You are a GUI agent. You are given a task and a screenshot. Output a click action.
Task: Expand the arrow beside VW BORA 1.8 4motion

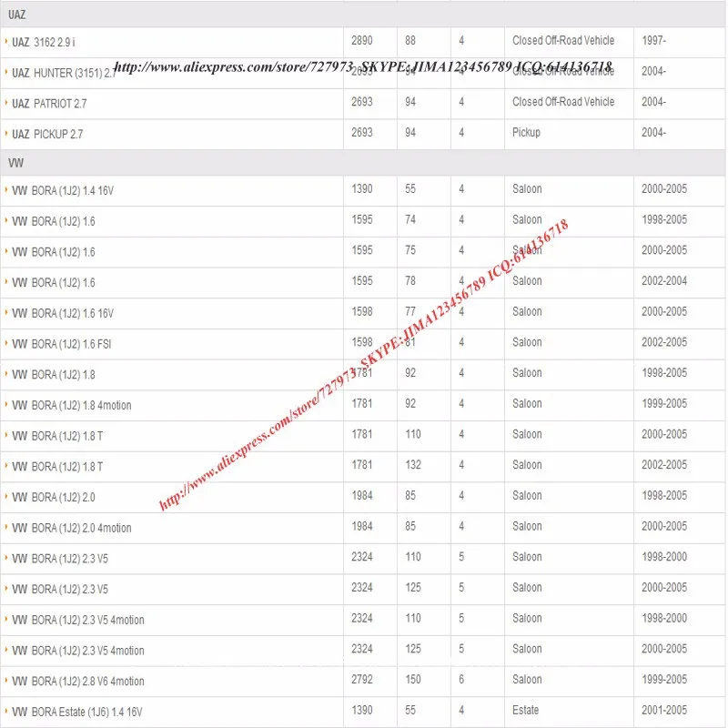6,404
